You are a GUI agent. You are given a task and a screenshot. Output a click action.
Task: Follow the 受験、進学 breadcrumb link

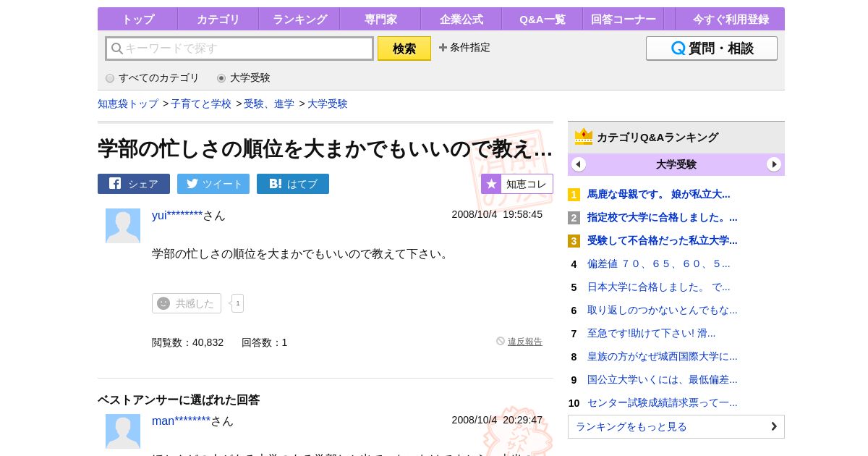[269, 104]
